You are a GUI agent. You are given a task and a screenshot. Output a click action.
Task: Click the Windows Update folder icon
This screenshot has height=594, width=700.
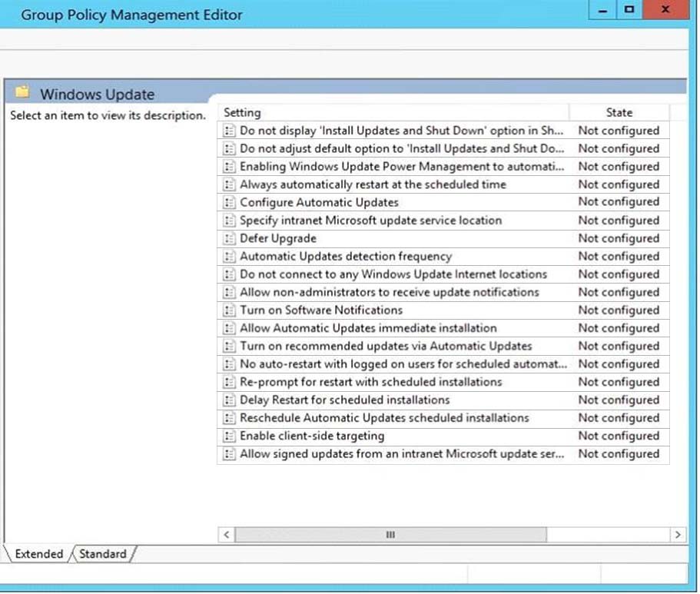coord(22,92)
